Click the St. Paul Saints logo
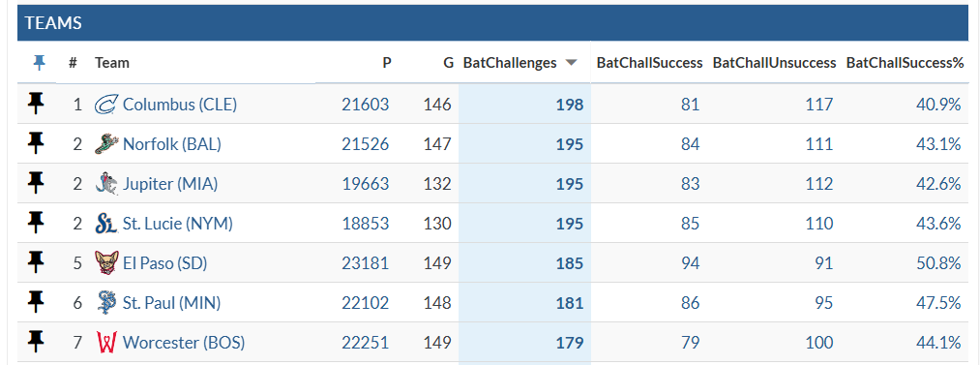 (x=106, y=303)
